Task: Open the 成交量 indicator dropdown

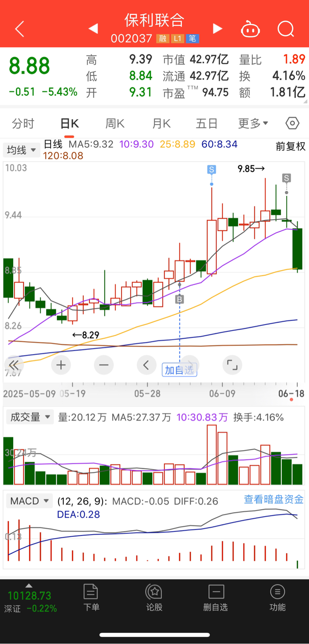Action: tap(30, 417)
